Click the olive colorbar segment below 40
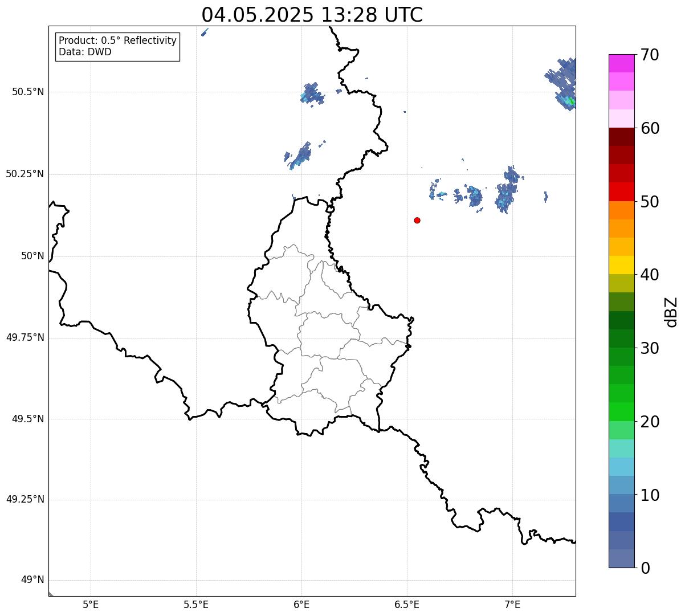This screenshot has height=616, width=685. pyautogui.click(x=621, y=283)
